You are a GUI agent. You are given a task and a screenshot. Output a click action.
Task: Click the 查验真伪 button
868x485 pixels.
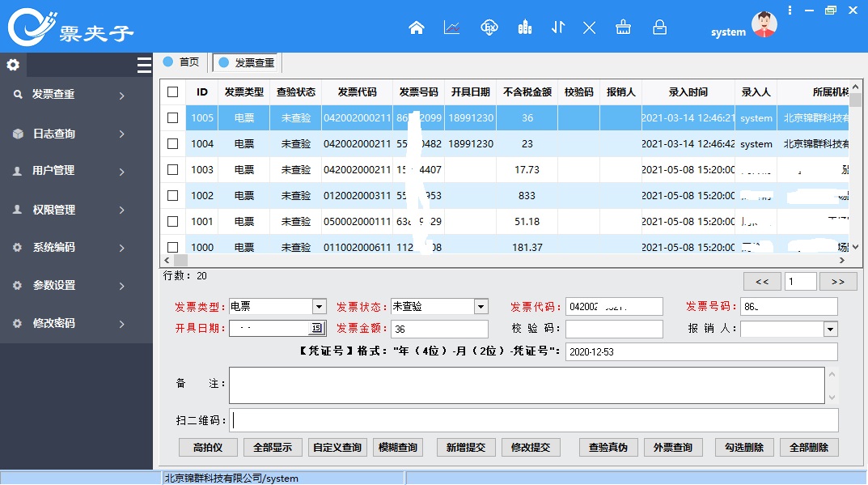(608, 447)
